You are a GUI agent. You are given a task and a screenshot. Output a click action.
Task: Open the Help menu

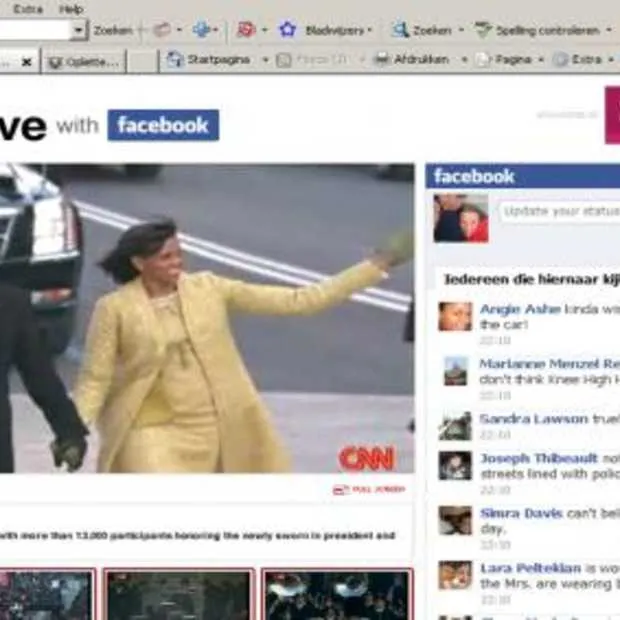point(71,9)
